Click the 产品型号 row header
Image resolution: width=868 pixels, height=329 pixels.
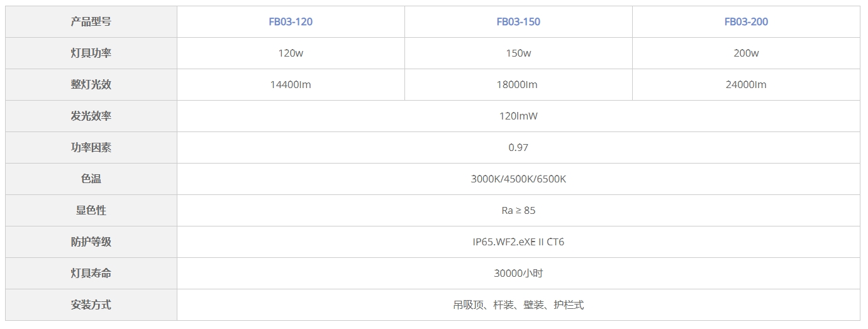(91, 22)
